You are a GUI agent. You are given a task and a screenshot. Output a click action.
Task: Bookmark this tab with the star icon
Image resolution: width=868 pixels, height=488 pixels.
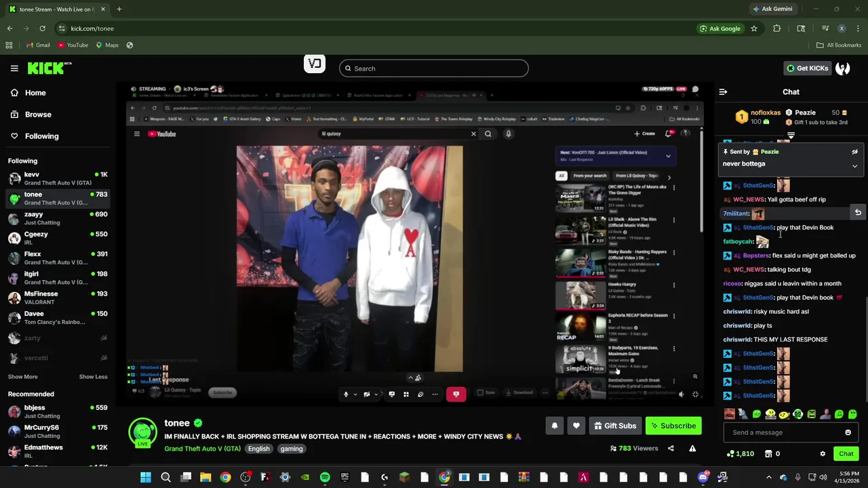coord(753,28)
